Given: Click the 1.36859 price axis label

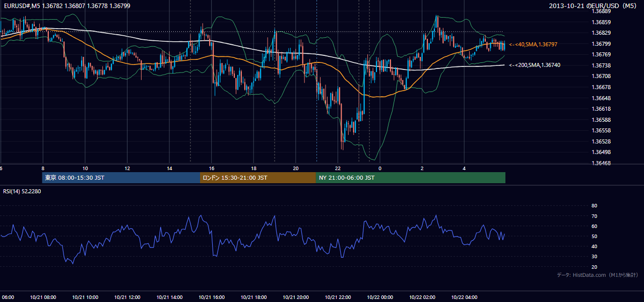Looking at the screenshot, I should tap(602, 22).
